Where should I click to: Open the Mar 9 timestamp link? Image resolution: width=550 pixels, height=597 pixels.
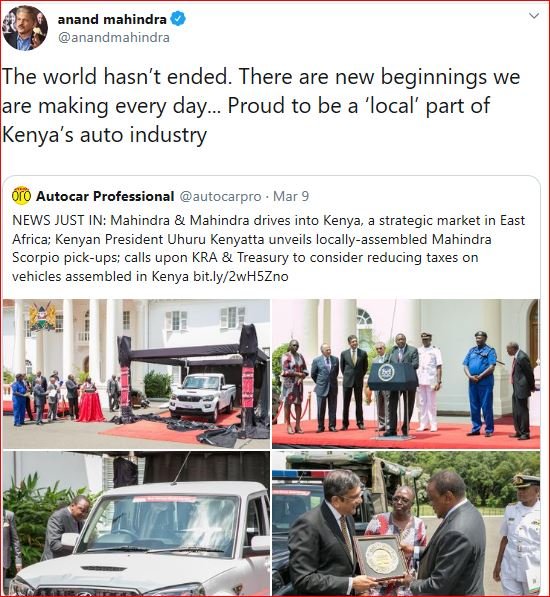point(291,196)
